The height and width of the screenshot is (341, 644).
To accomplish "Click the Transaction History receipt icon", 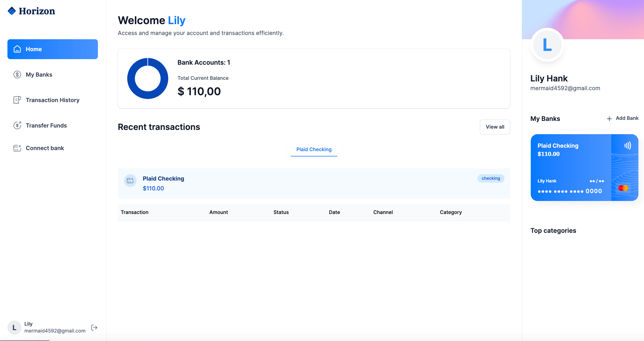I will point(17,100).
